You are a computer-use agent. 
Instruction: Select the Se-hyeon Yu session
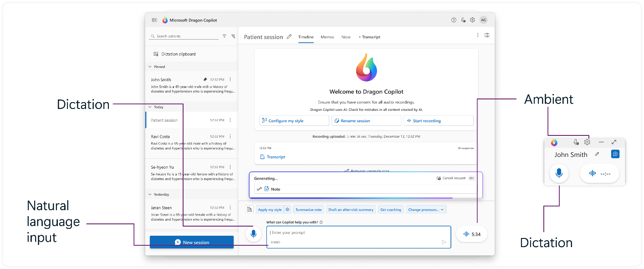pos(192,173)
